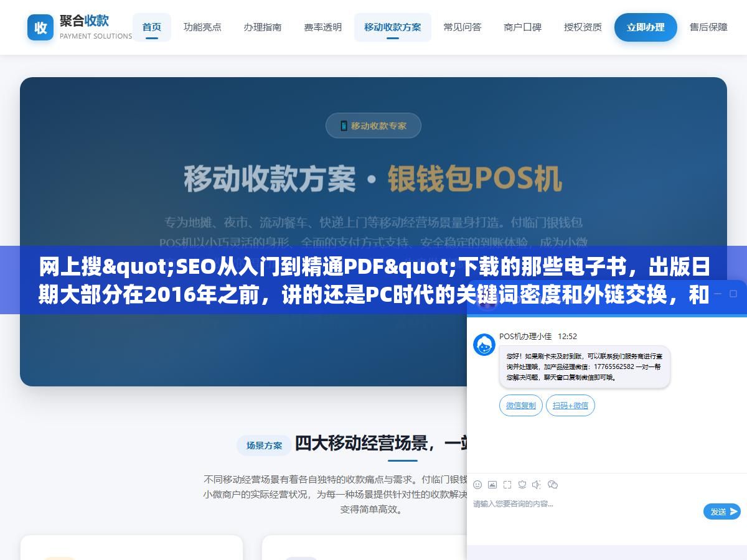
Task: Click the chat message bubble with 17765562582
Action: coord(585,367)
